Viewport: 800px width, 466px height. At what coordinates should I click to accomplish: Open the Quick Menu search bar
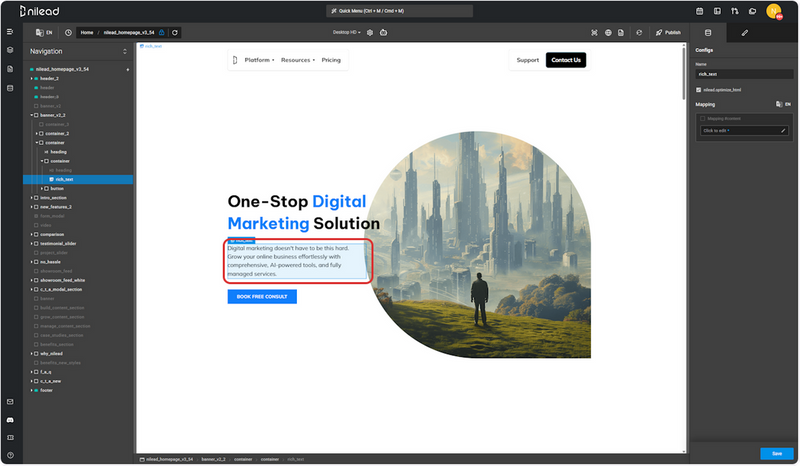click(399, 11)
